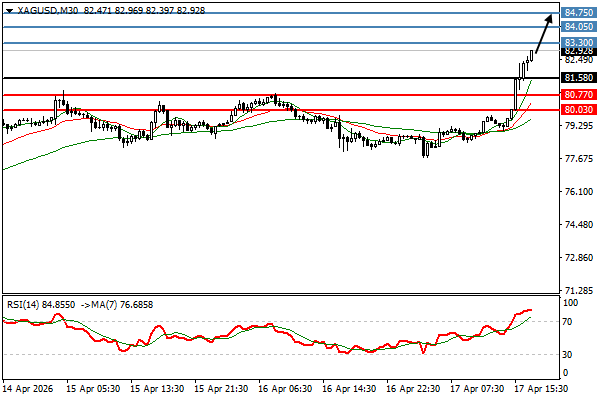
Task: Select the 84.050 price level tag
Action: 579,26
